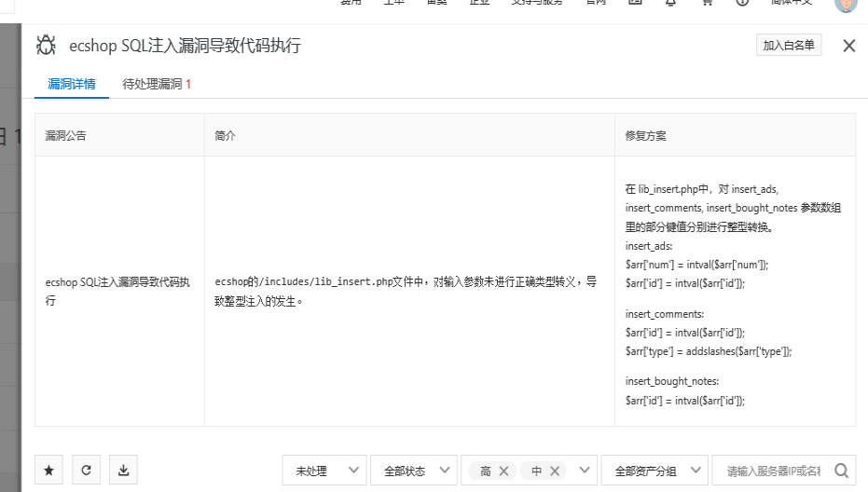Screen dimensions: 868x492
Task: Expand the 全部资产分组 dropdown
Action: [x=652, y=471]
